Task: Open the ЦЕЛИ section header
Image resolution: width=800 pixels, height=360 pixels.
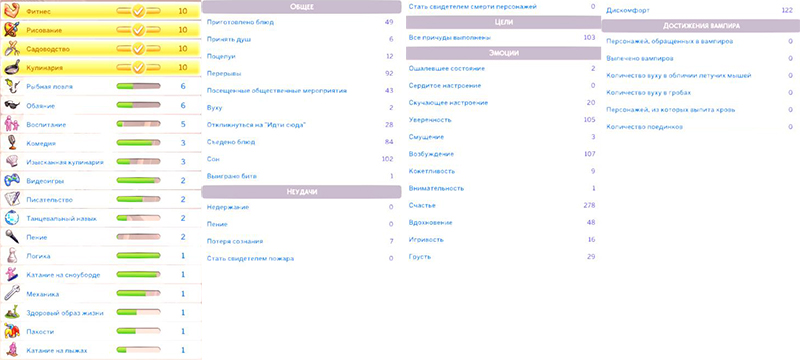Action: (x=504, y=22)
